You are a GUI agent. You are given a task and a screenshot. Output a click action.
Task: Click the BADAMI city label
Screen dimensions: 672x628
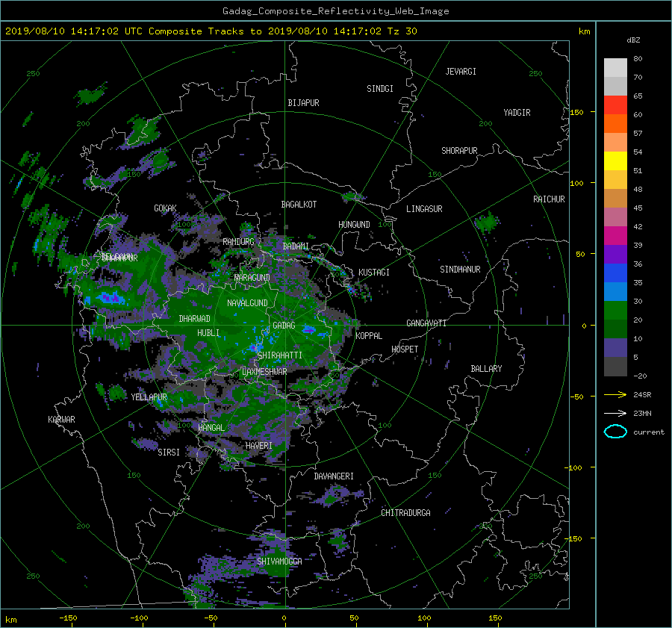point(296,246)
